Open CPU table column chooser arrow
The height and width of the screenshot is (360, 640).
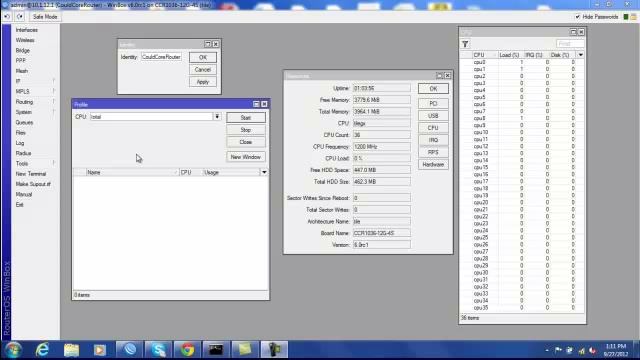click(x=580, y=55)
